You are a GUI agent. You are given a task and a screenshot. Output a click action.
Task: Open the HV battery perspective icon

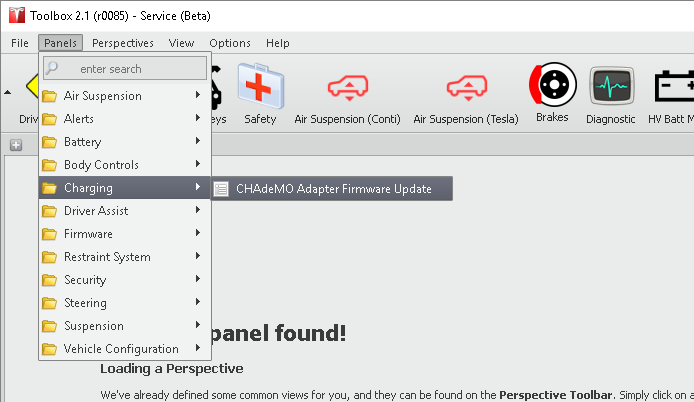click(x=672, y=89)
